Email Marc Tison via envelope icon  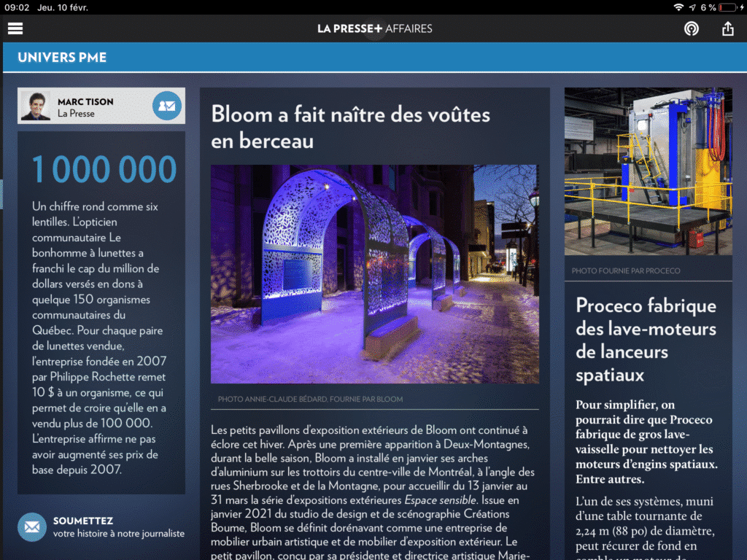click(x=167, y=106)
